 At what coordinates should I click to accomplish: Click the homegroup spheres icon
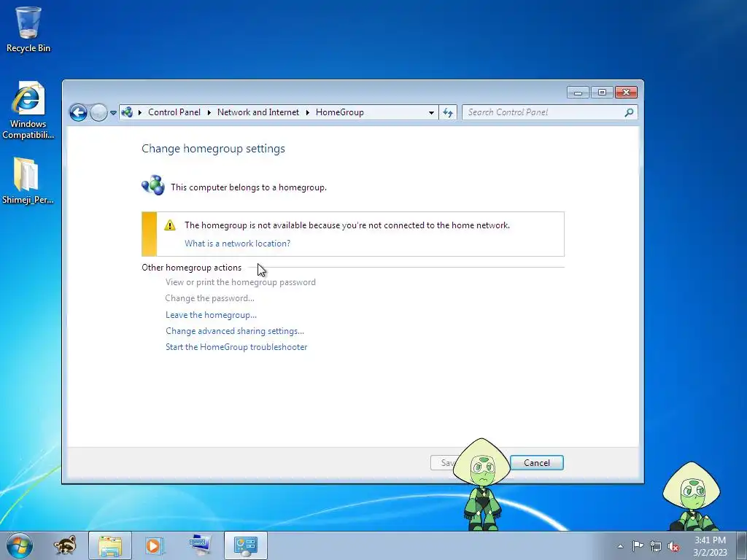click(153, 185)
